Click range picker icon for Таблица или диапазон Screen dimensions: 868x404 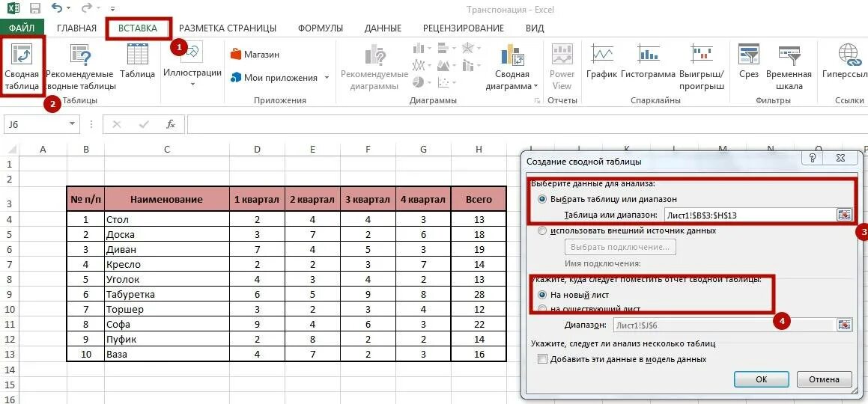844,215
